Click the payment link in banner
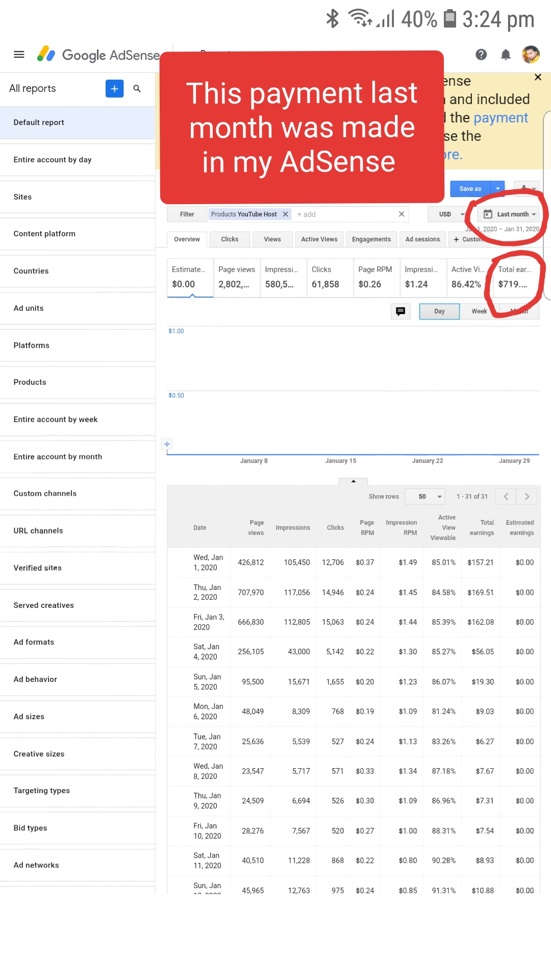This screenshot has width=551, height=980. (x=500, y=118)
